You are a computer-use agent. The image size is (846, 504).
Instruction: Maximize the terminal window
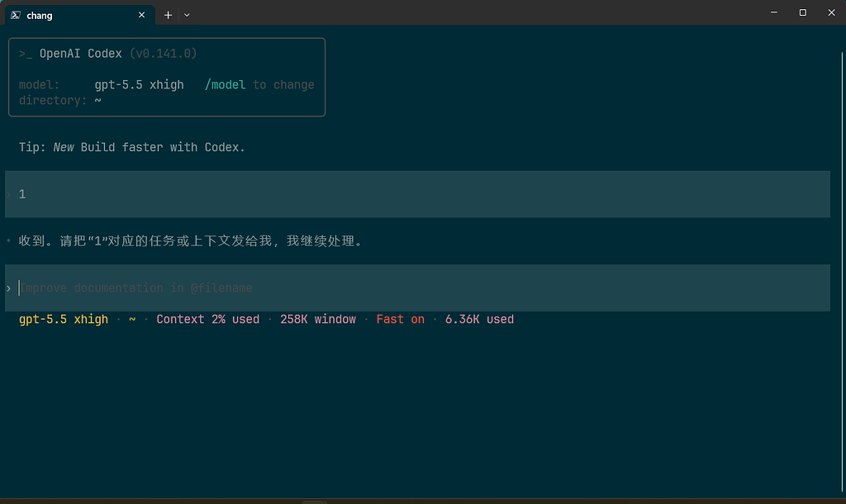pyautogui.click(x=802, y=12)
